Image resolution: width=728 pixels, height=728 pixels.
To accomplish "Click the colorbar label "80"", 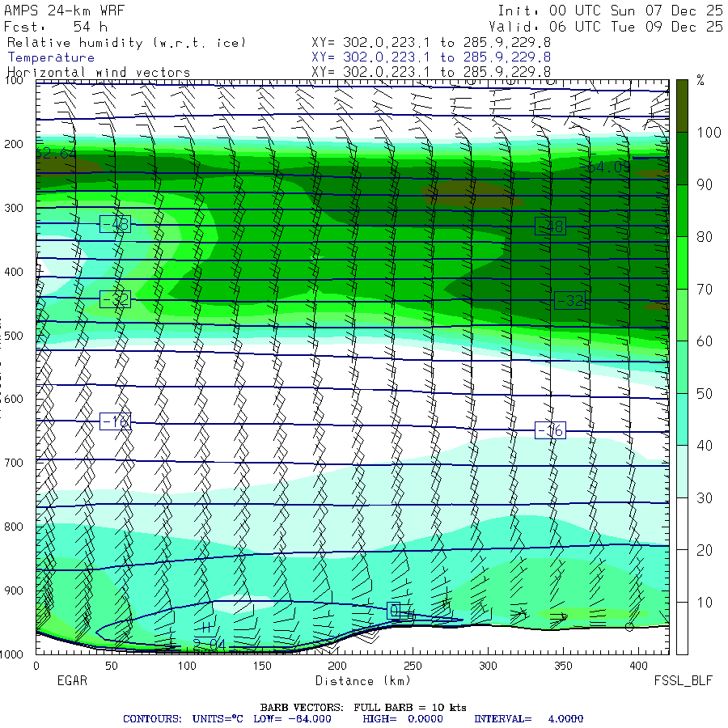I will tap(705, 237).
